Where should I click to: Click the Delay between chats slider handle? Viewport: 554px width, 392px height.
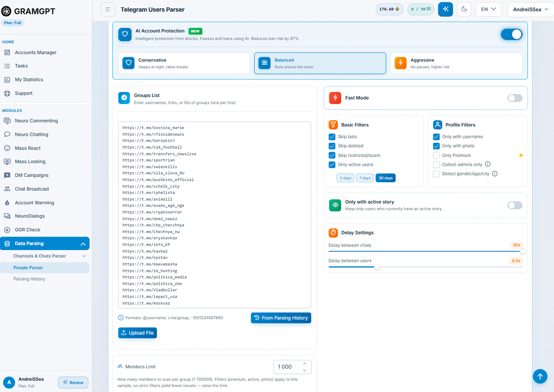[522, 251]
